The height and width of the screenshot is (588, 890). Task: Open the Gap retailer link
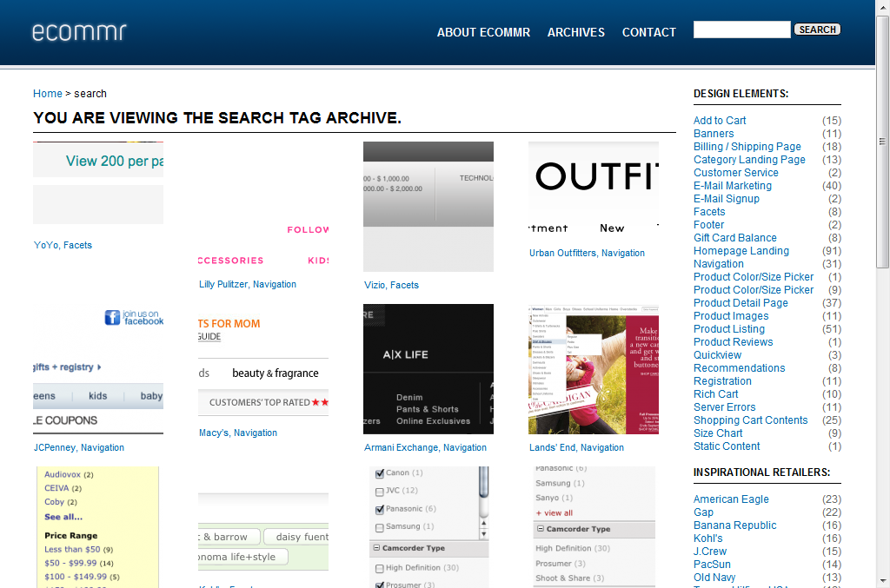coord(703,512)
